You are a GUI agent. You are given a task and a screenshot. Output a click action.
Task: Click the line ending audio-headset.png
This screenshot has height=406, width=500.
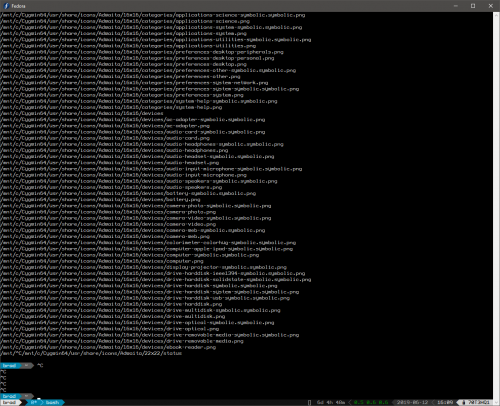pyautogui.click(x=110, y=163)
